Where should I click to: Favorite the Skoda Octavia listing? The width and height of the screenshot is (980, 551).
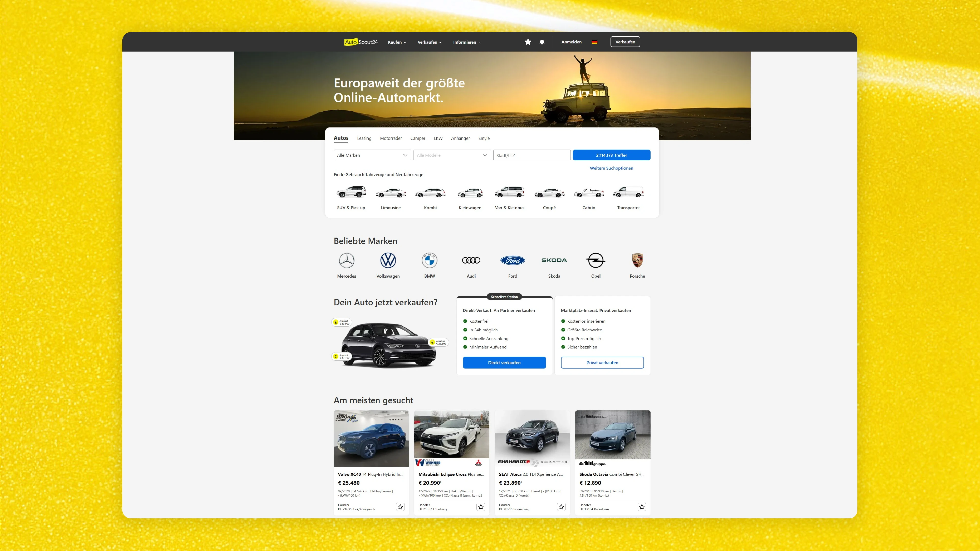coord(642,507)
